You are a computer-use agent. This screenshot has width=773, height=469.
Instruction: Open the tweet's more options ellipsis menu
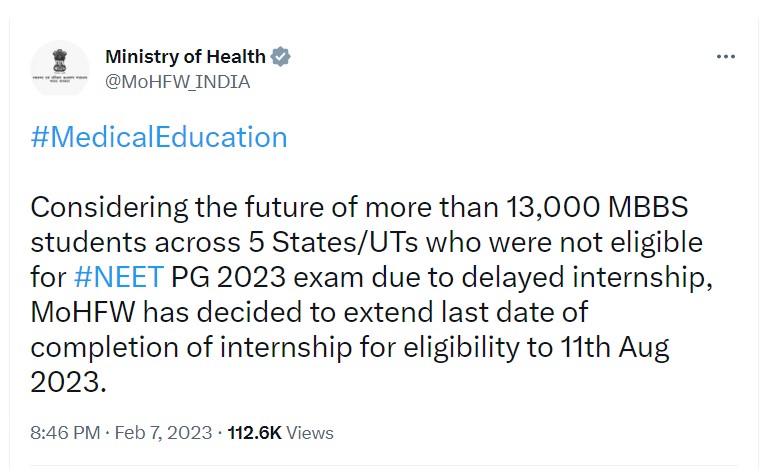726,57
